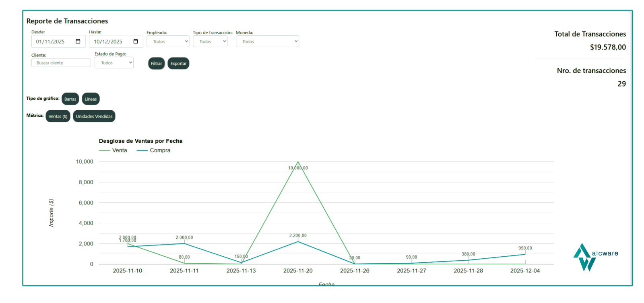
Task: Click the 10,000.00 peak point on chart
Action: click(298, 162)
